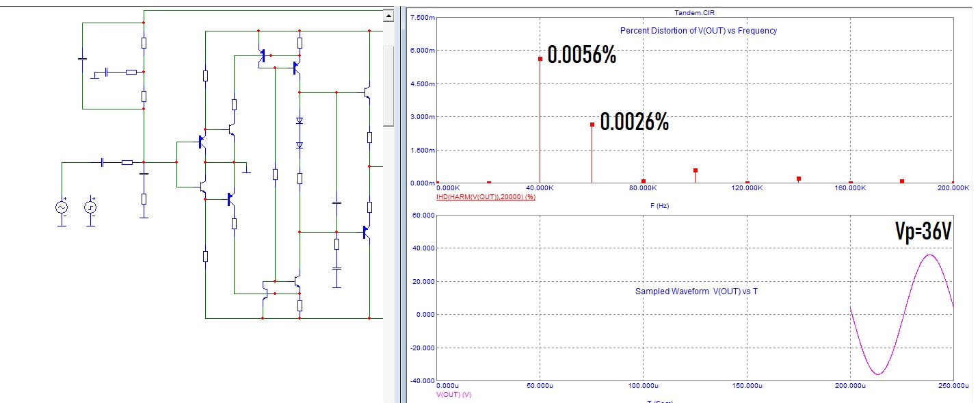Click the 40 kHz harmonic data marker

pyautogui.click(x=540, y=59)
